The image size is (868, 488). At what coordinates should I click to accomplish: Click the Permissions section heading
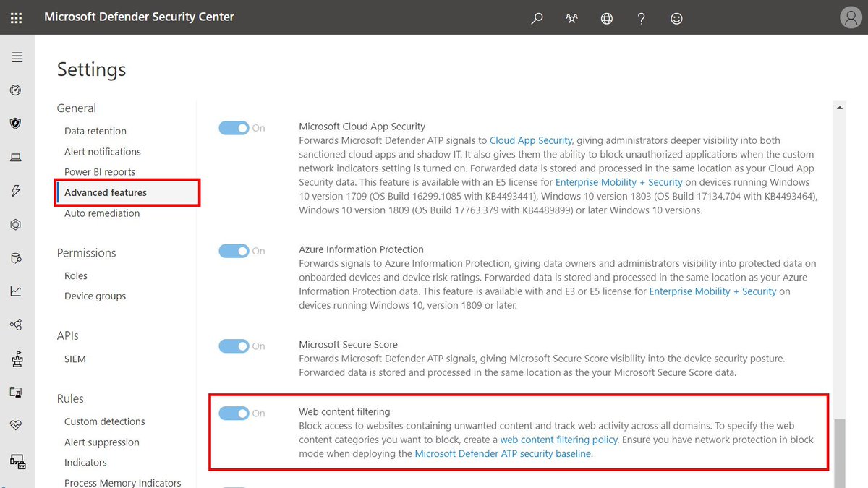click(87, 253)
